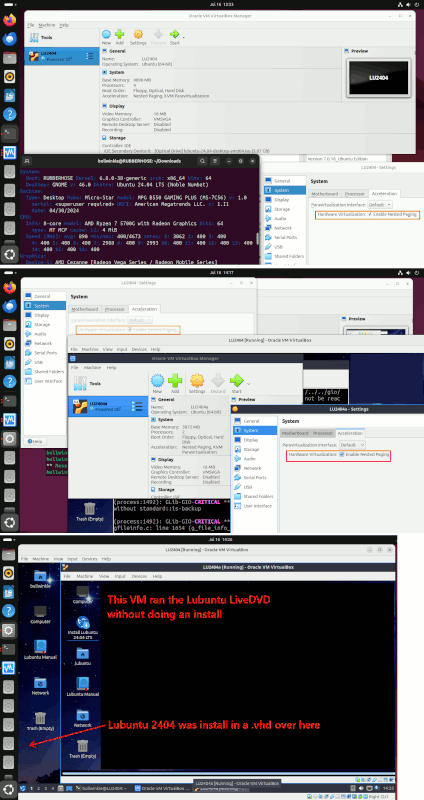This screenshot has height=800, width=424.
Task: Click Add icon in Manager listing LU2404a
Action: pos(175,383)
